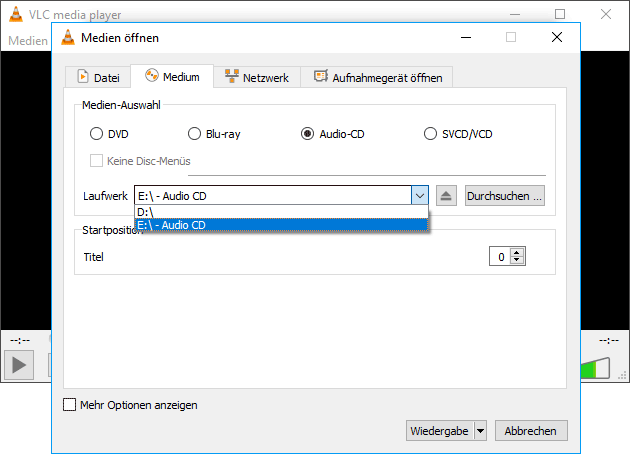Switch to Aufnahmegerät öffnen tab

pos(377,77)
